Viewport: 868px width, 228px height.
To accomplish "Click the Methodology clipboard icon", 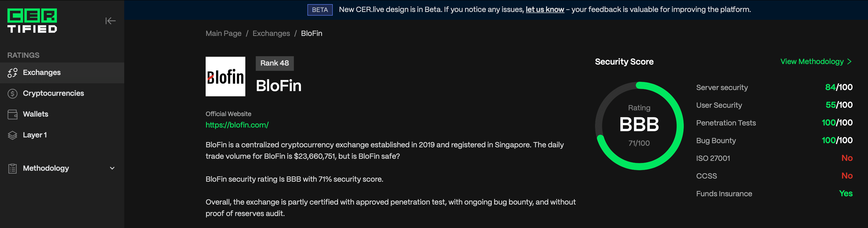I will [13, 168].
